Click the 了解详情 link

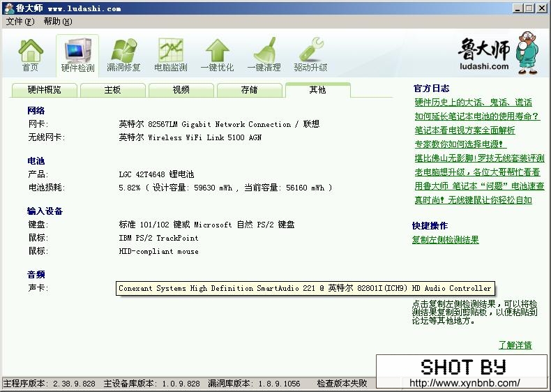[x=515, y=345]
